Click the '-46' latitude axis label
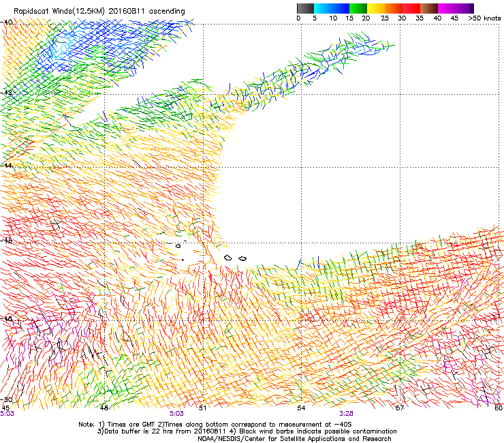This screenshot has height=443, width=504. tap(6, 241)
